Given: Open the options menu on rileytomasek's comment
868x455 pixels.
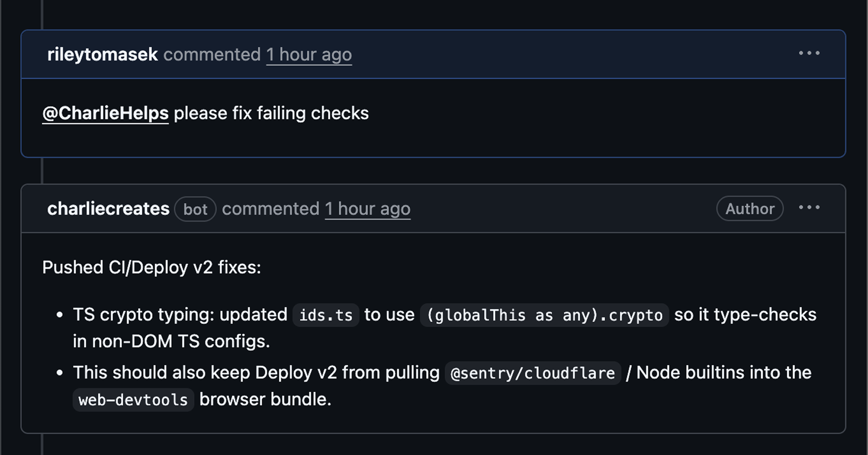Looking at the screenshot, I should 809,53.
